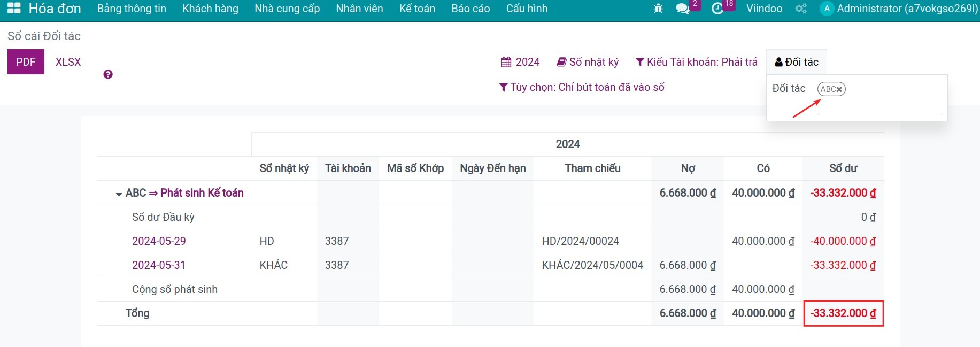The height and width of the screenshot is (347, 980).
Task: Click the settings gears icon
Action: (x=801, y=9)
